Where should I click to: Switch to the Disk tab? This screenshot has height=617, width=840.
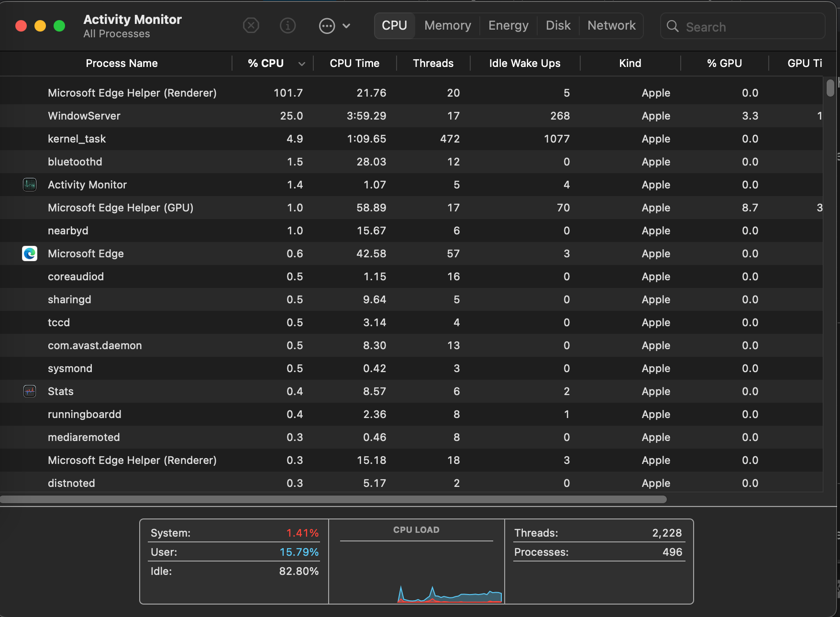coord(558,25)
